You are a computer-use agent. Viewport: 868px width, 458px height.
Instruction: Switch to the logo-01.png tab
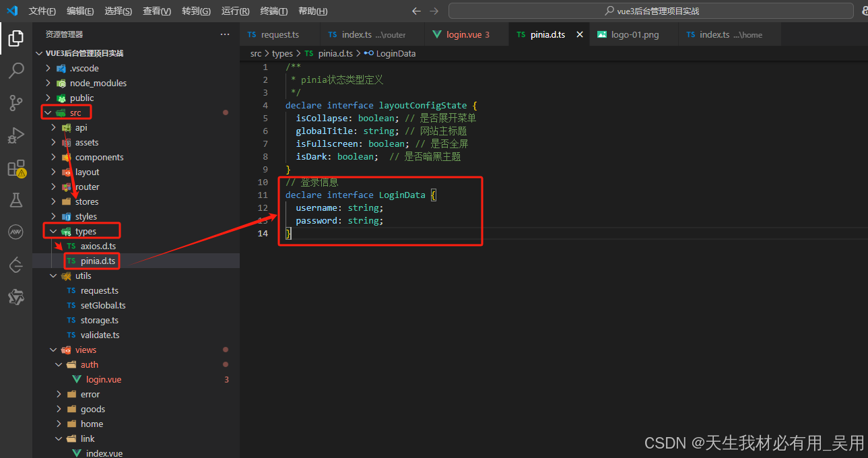pos(634,34)
